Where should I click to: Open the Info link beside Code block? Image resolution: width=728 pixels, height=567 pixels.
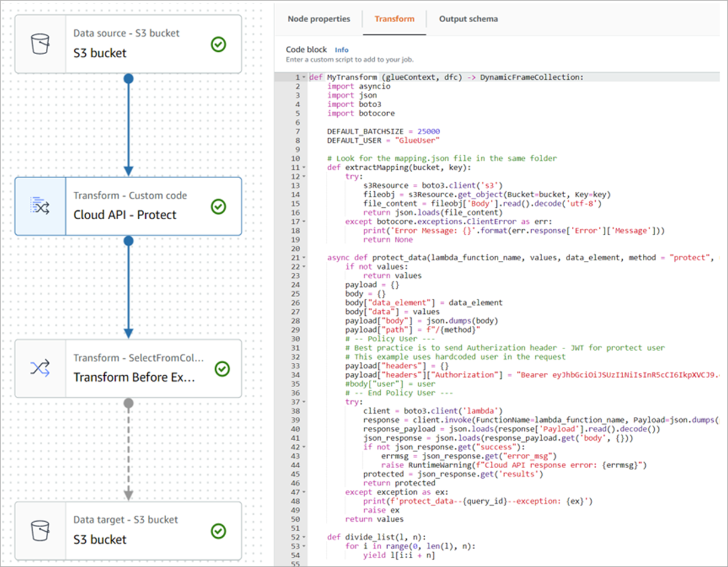pyautogui.click(x=341, y=50)
